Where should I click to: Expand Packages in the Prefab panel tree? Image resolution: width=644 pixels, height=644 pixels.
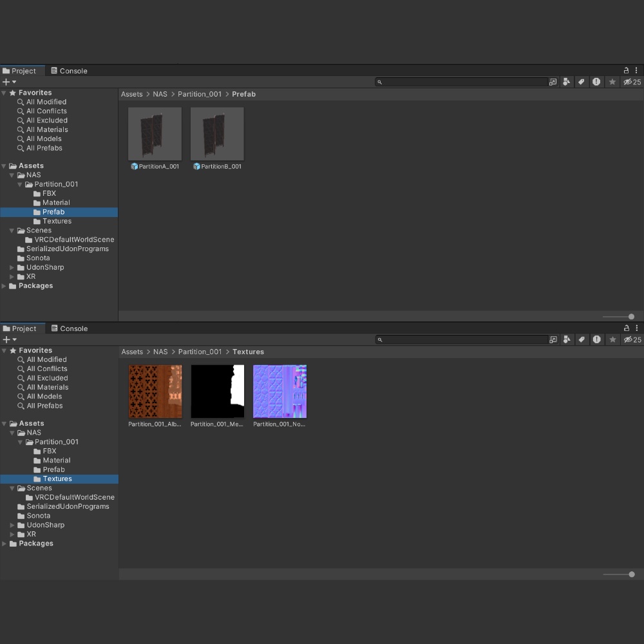(x=4, y=286)
